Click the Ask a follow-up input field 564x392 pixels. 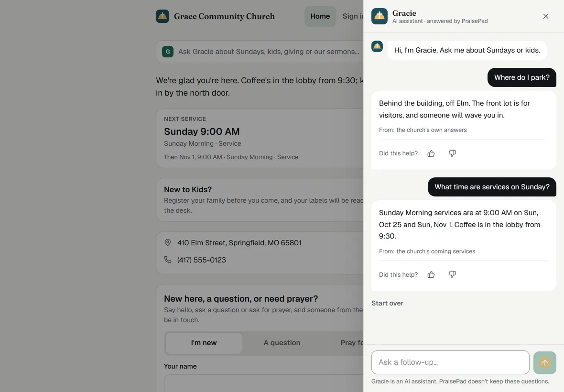point(450,362)
